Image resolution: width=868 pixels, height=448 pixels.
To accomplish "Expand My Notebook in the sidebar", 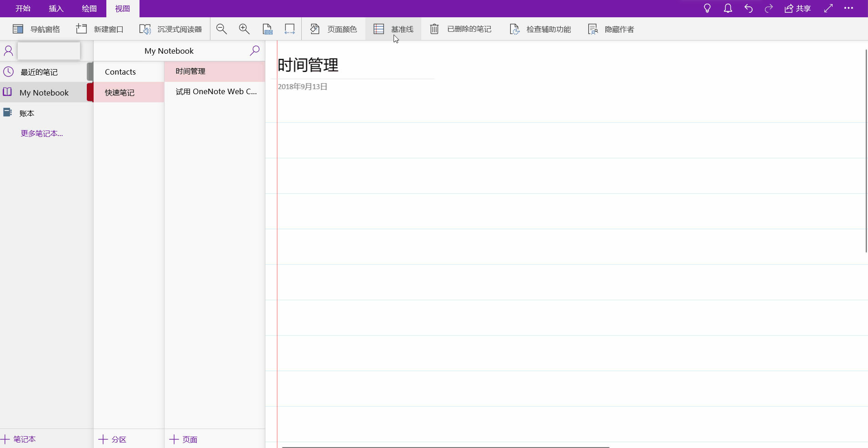I will pyautogui.click(x=44, y=92).
